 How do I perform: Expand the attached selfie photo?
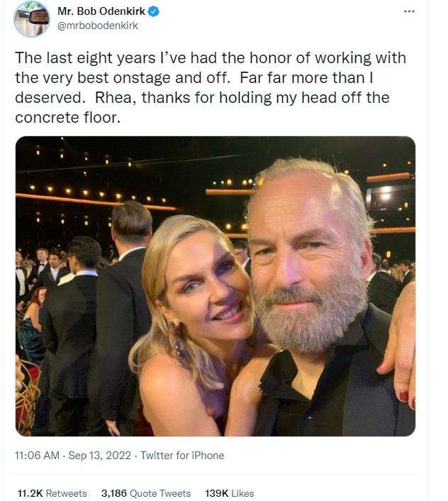click(215, 286)
